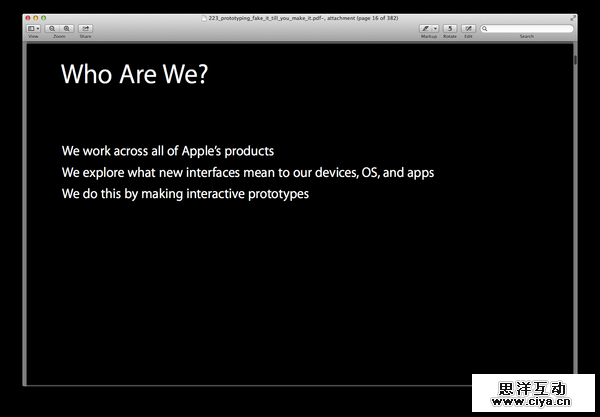Click the PDF document icon in the title bar
Screen dimensions: 600x417
pyautogui.click(x=204, y=18)
